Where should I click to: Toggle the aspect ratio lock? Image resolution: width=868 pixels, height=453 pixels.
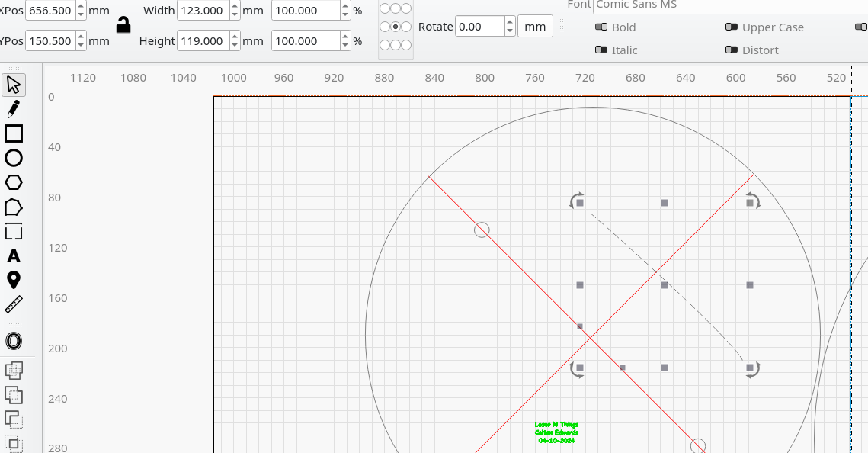tap(123, 25)
